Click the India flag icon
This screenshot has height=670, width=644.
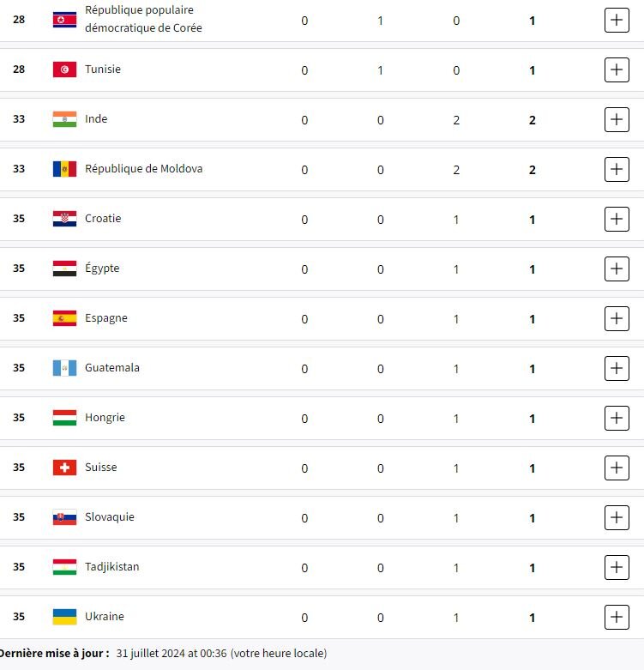(64, 119)
